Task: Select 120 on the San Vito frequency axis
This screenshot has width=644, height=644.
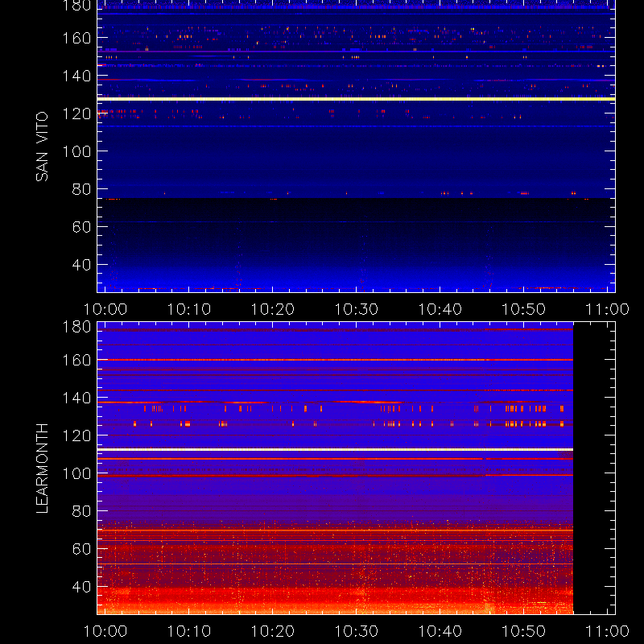Action: [76, 114]
